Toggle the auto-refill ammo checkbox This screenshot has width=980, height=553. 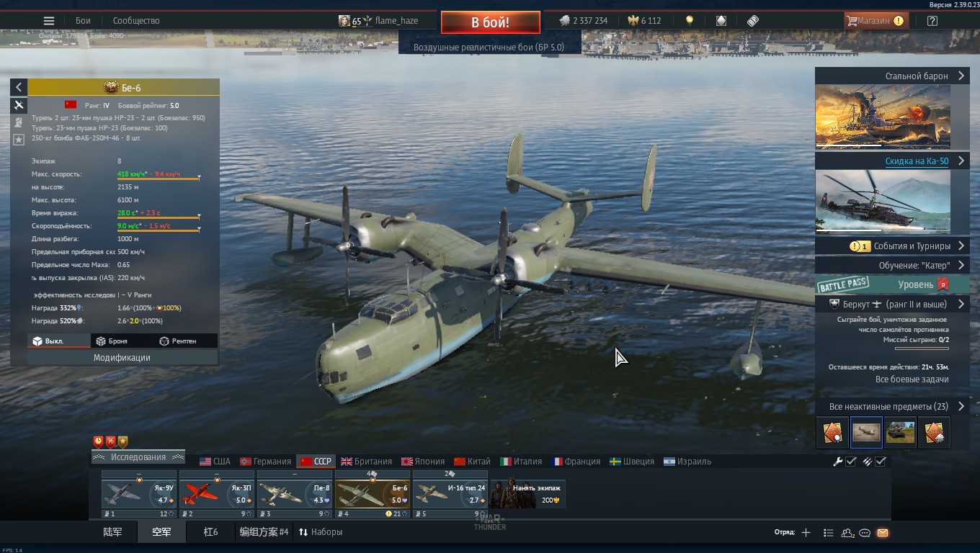(x=881, y=462)
